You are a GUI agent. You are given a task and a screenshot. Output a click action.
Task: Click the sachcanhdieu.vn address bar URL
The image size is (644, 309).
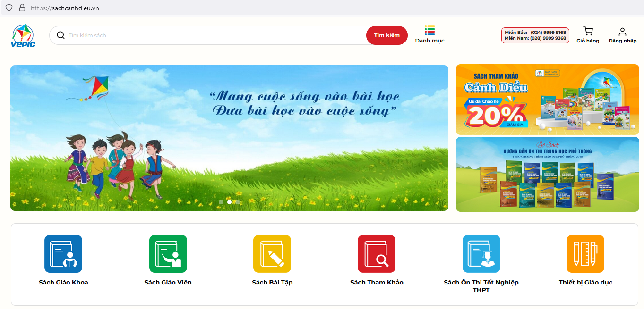65,8
